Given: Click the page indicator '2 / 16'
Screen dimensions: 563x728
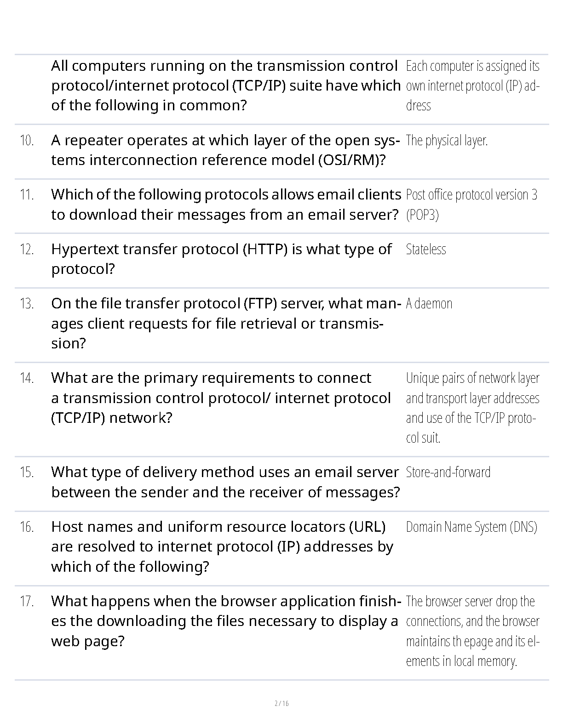Looking at the screenshot, I should 281,704.
